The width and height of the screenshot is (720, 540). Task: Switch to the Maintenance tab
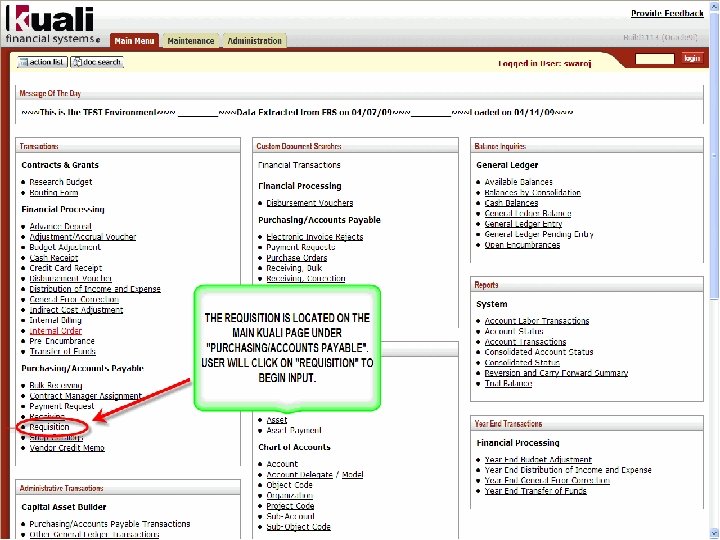(191, 41)
